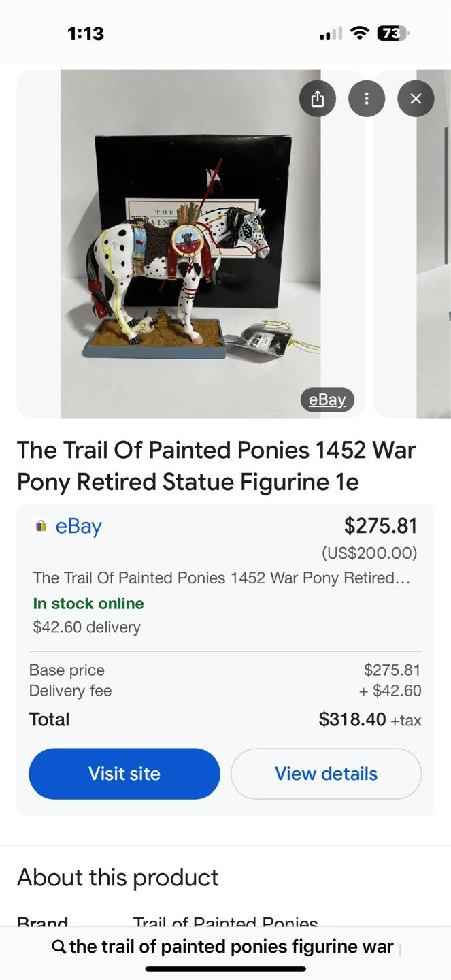
Task: Tap the truncated listing description text
Action: (x=221, y=578)
